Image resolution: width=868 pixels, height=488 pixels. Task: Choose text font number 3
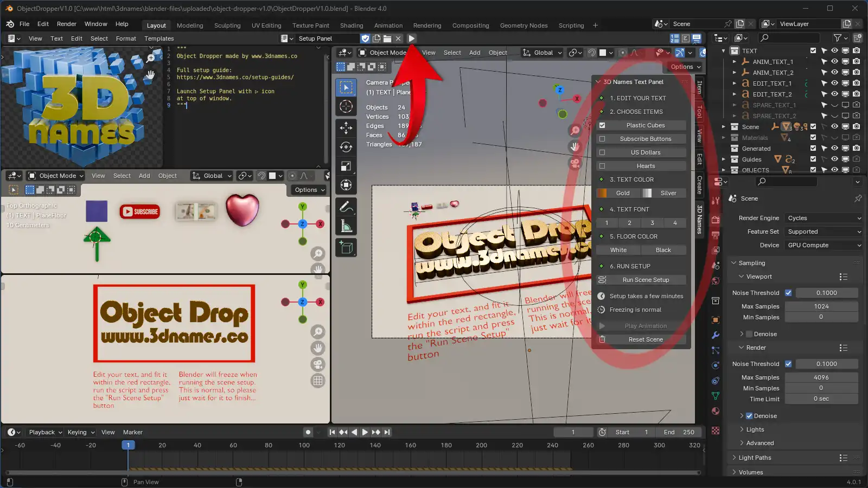click(x=652, y=223)
